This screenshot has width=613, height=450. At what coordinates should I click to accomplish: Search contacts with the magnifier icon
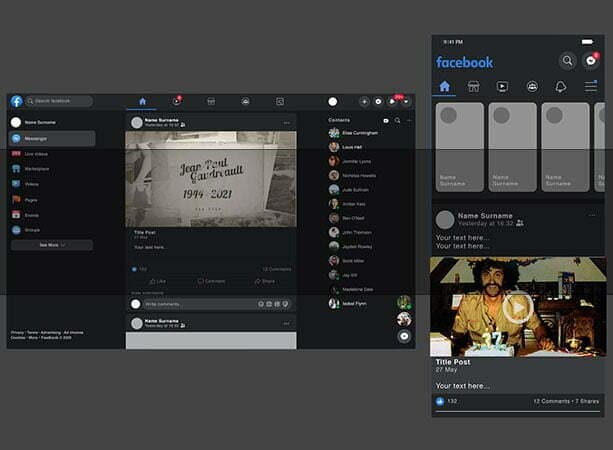click(398, 120)
